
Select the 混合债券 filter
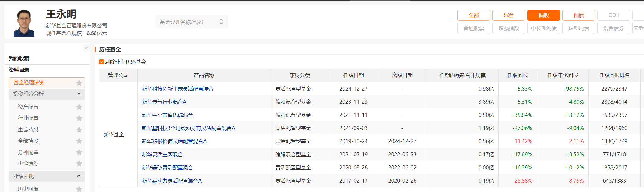(614, 28)
